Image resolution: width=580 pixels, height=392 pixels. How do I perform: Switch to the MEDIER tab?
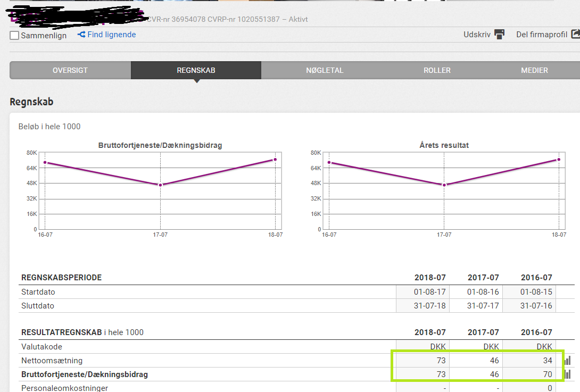tap(534, 70)
